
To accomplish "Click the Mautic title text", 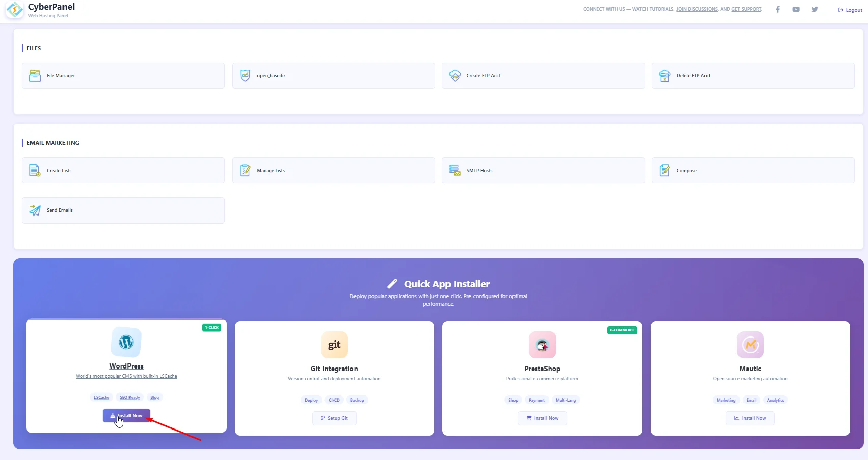I will pyautogui.click(x=750, y=369).
